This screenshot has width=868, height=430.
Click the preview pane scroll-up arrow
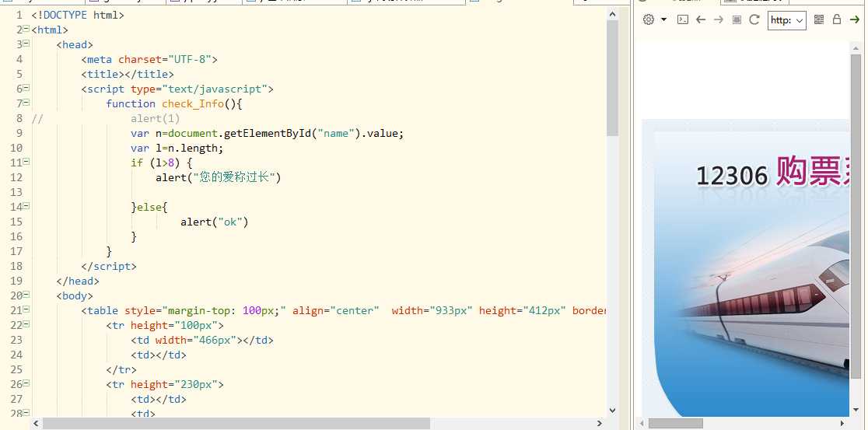click(856, 47)
